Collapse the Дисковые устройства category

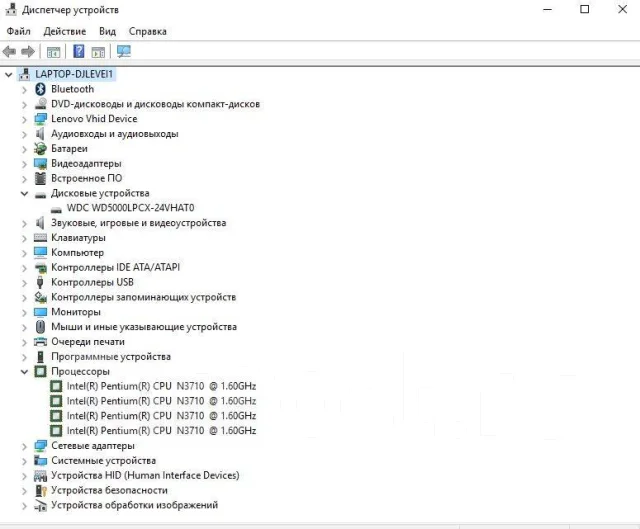click(24, 193)
